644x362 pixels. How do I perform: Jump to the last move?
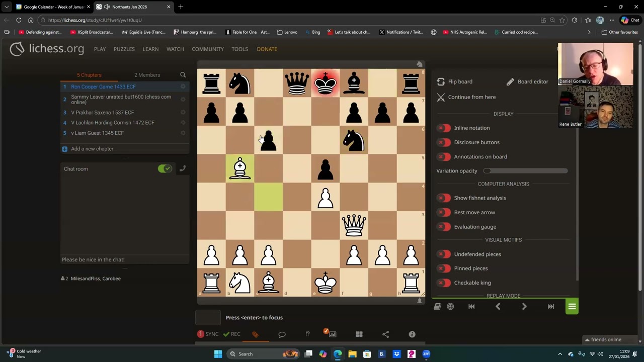[551, 307]
